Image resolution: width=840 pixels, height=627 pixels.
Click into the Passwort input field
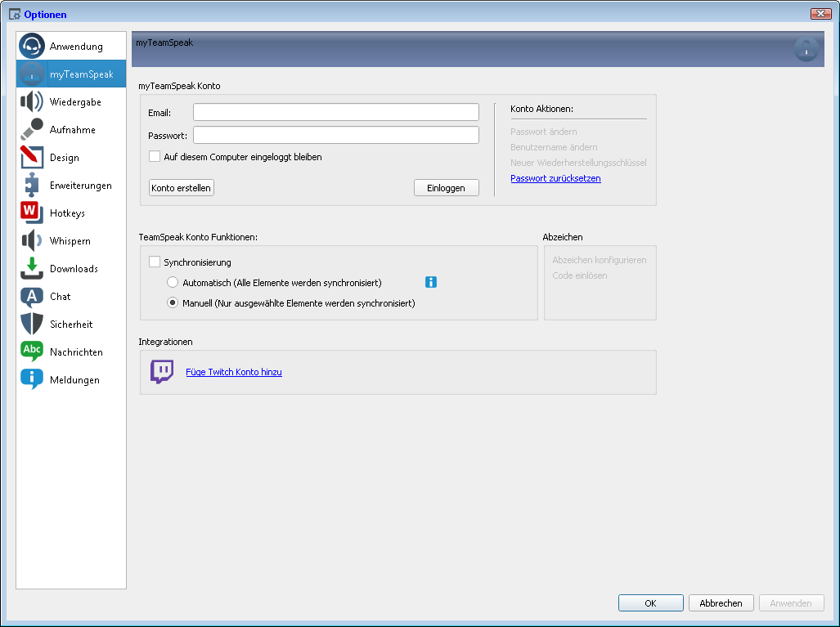click(336, 135)
